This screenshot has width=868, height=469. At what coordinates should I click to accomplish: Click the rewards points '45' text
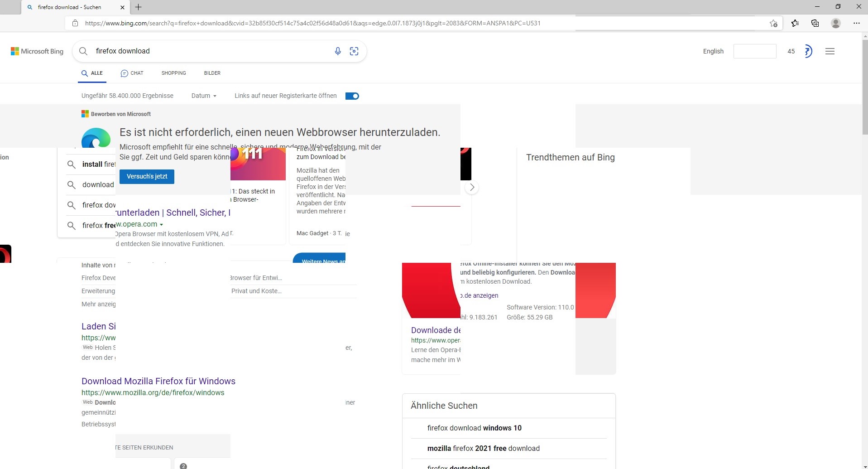coord(791,51)
